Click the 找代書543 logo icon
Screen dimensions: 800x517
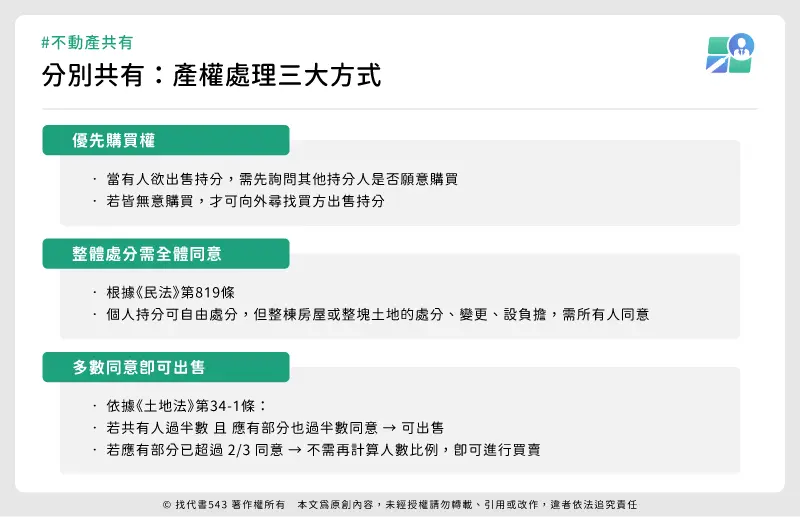pyautogui.click(x=730, y=54)
